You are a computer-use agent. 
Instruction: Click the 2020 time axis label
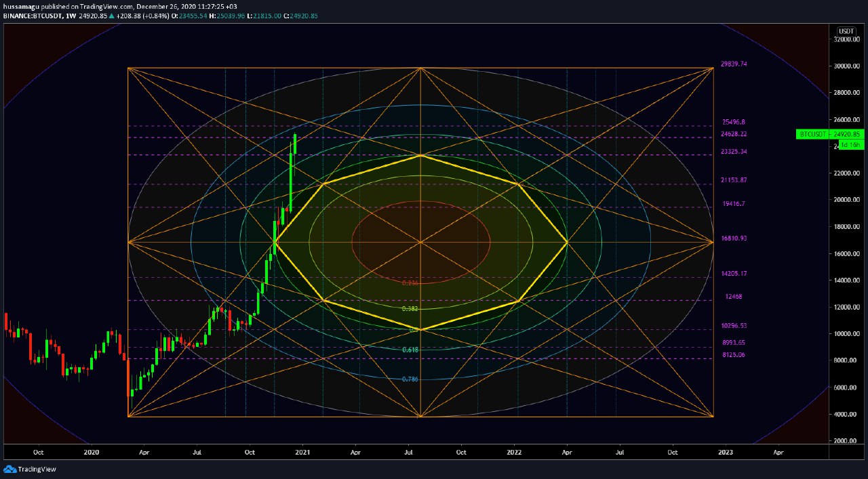click(x=91, y=451)
